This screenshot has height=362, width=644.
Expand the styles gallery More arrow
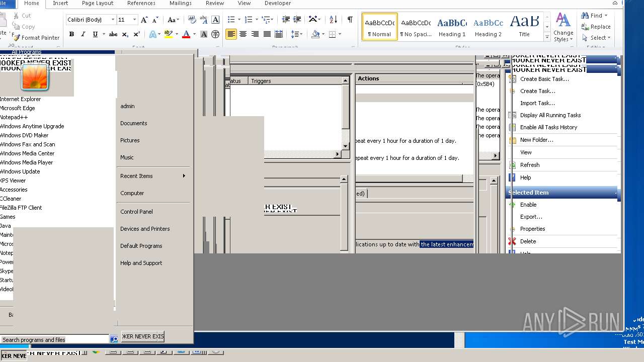pos(547,37)
